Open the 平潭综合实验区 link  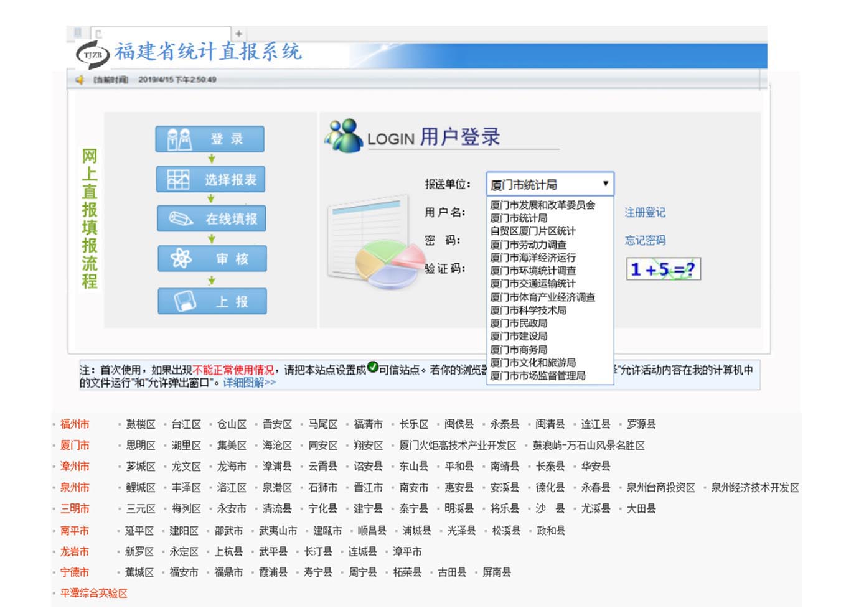pyautogui.click(x=93, y=594)
